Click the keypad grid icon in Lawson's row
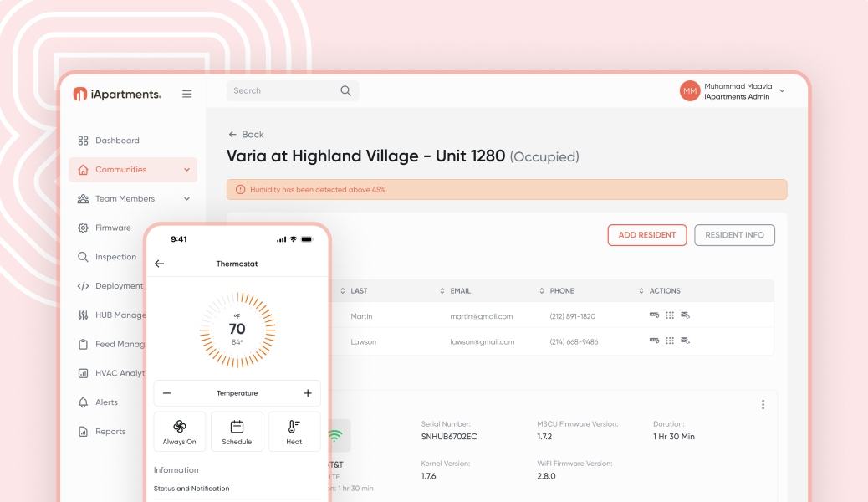The width and height of the screenshot is (868, 502). (x=670, y=341)
